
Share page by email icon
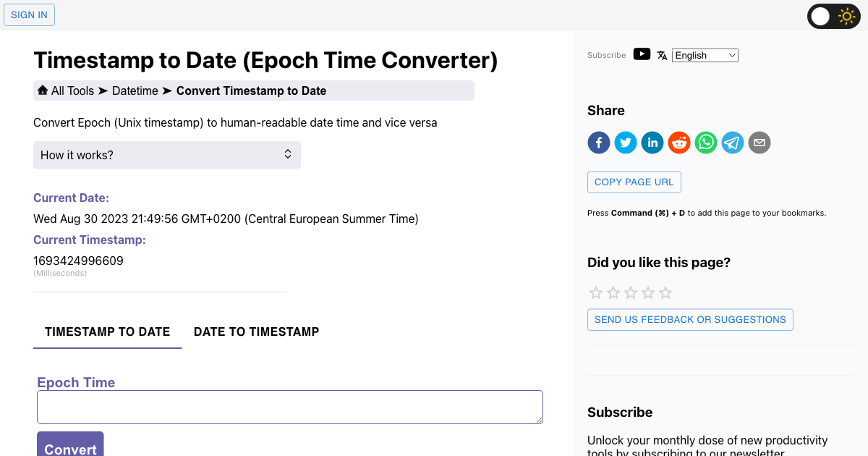pyautogui.click(x=759, y=143)
